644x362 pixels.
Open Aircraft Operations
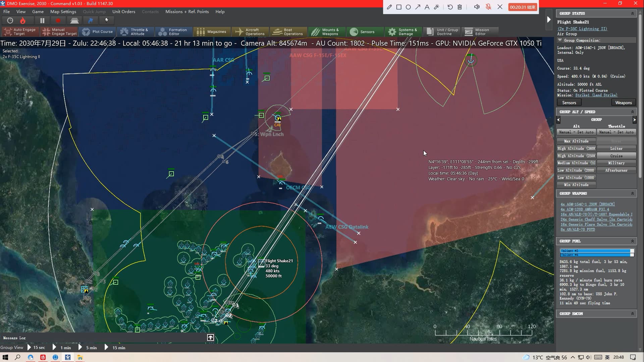point(251,32)
